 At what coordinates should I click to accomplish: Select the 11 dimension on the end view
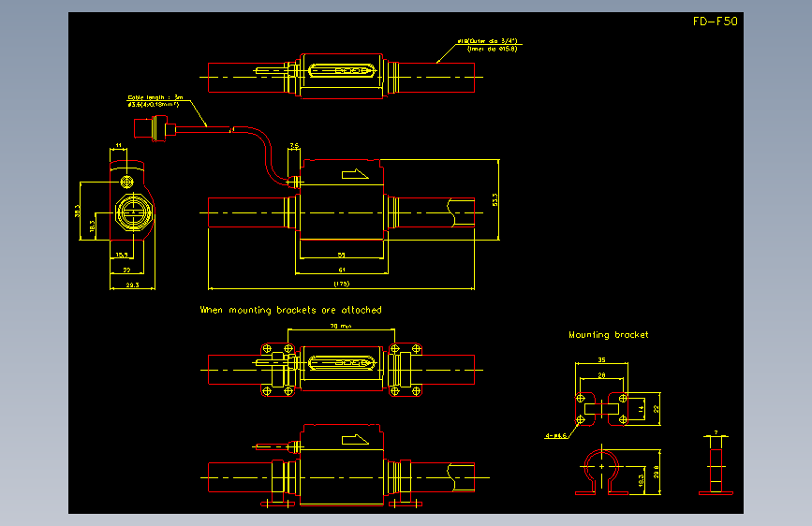pos(119,145)
